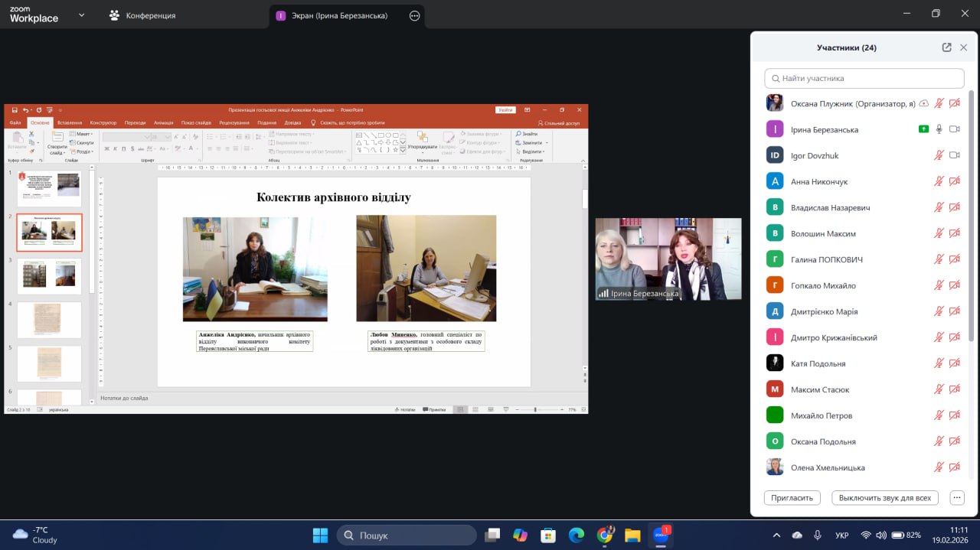Open more options on the shared screen tab
The height and width of the screenshot is (550, 980).
pos(415,15)
